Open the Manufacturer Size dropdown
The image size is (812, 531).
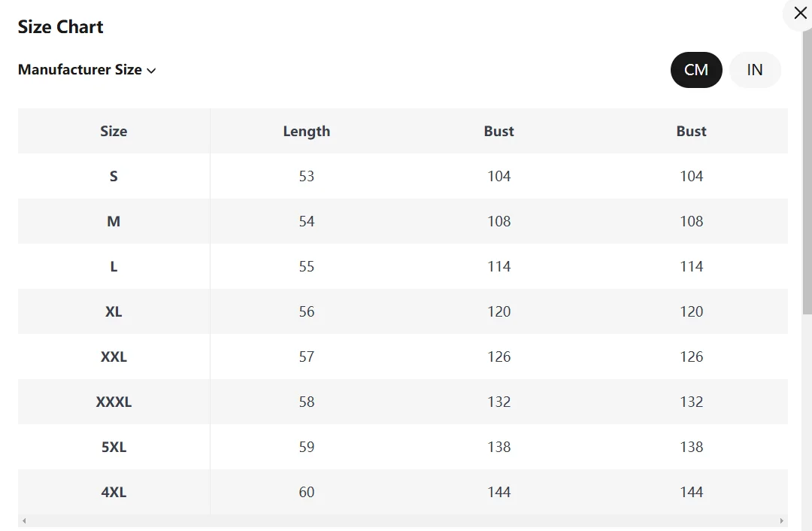point(86,69)
